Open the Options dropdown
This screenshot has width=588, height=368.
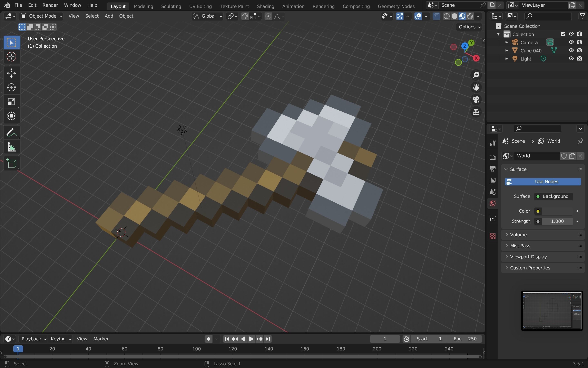[x=469, y=27]
